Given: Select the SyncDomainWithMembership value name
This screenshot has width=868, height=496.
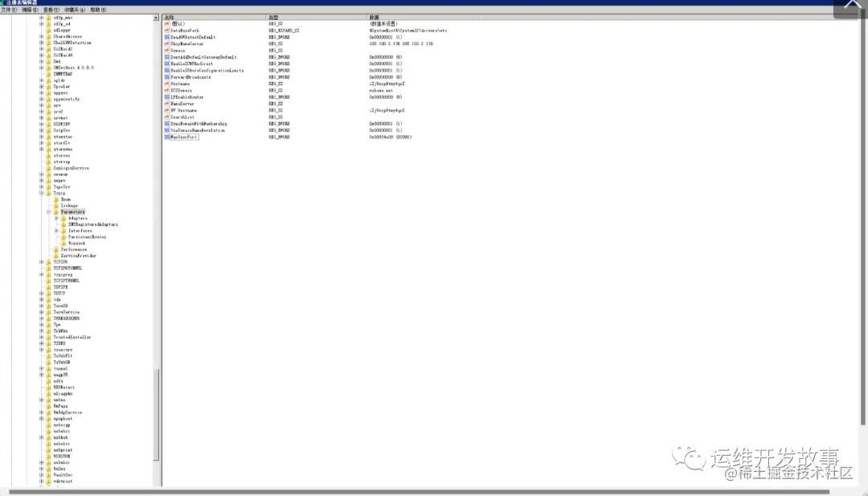Looking at the screenshot, I should tap(199, 124).
